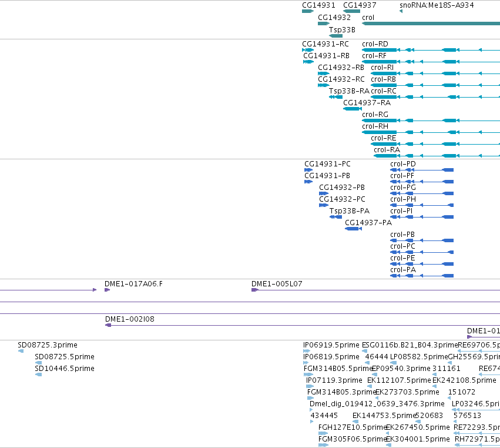Image resolution: width=500 pixels, height=448 pixels.
Task: Click the crol-RB transcript label
Action: (x=383, y=79)
